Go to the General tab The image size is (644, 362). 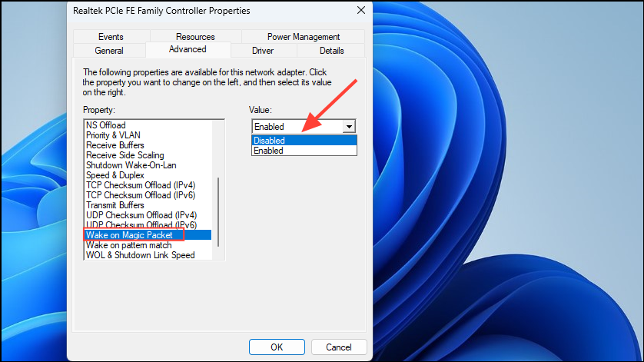(x=109, y=51)
